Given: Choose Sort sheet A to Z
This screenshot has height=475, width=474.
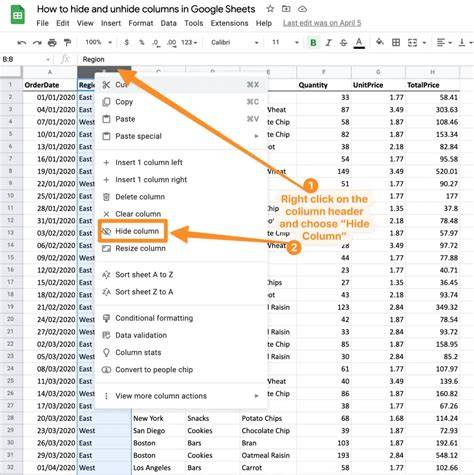Looking at the screenshot, I should tap(181, 275).
